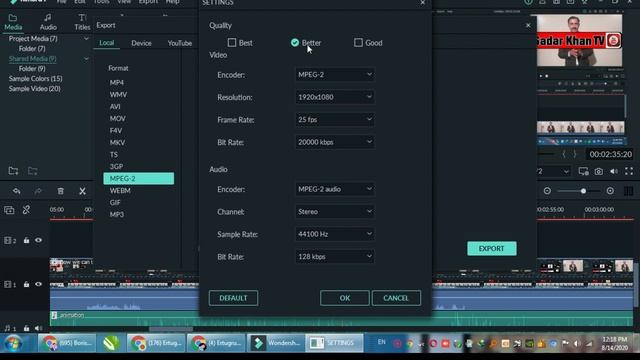The width and height of the screenshot is (640, 360).
Task: Switch to YouTube export tab
Action: [180, 43]
